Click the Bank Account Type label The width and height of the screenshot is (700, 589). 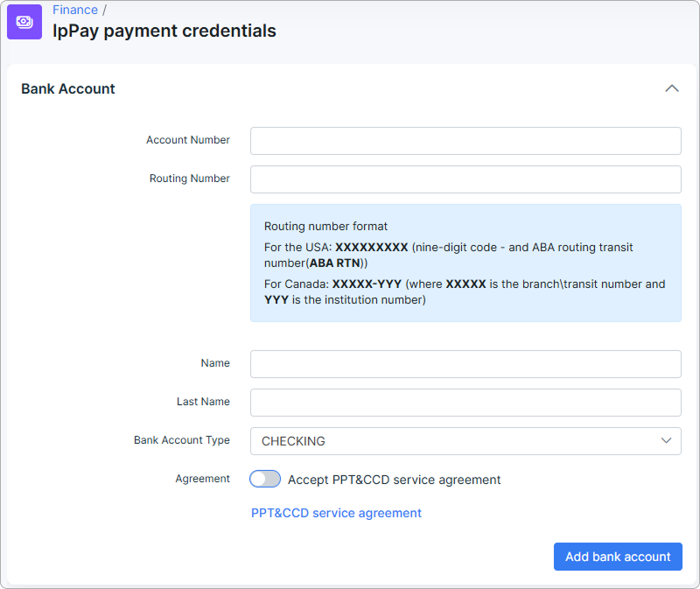click(182, 440)
